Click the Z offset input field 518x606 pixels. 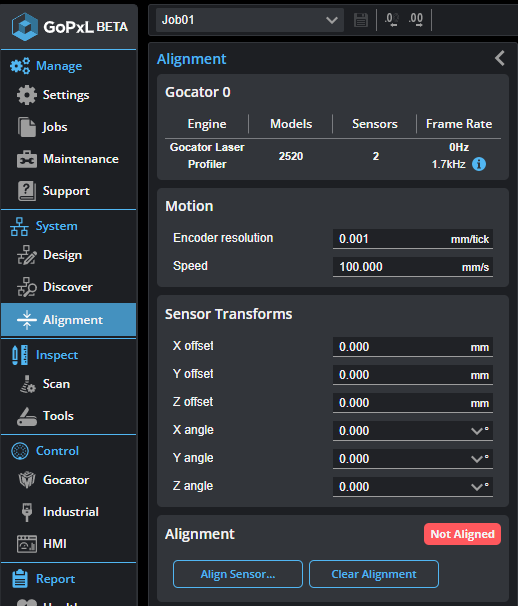[x=413, y=403]
